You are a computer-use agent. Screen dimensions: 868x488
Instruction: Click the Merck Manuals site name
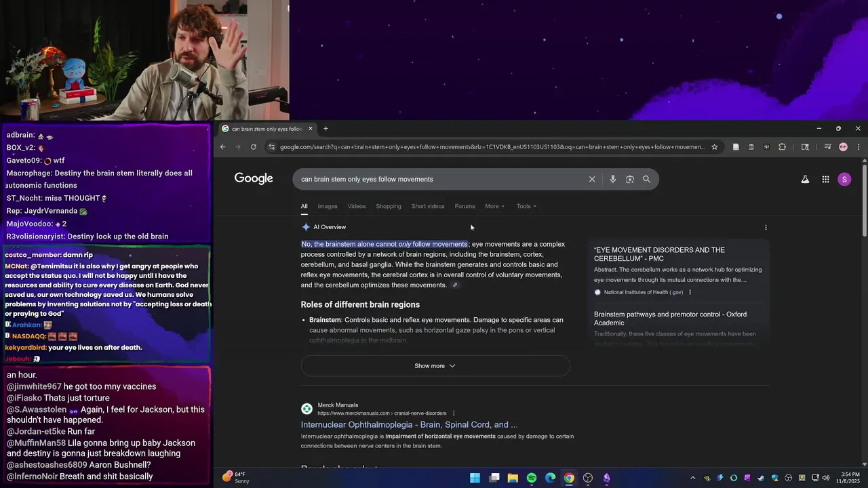click(338, 405)
